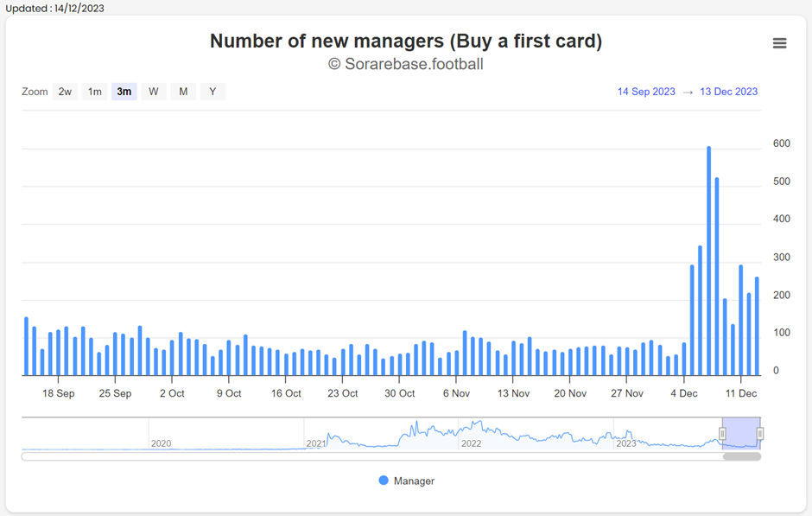Viewport: 812px width, 516px height.
Task: Click the tallest bar near 600
Action: pos(709,261)
